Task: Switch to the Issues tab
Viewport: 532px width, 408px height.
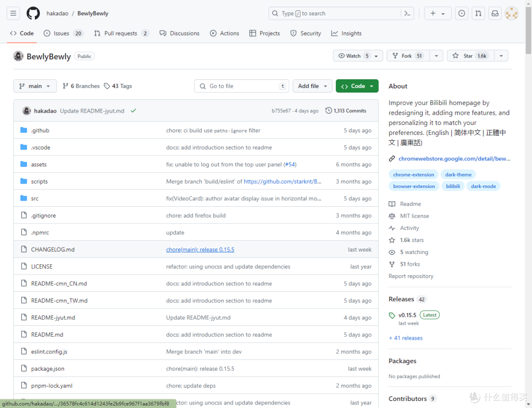Action: click(x=64, y=33)
